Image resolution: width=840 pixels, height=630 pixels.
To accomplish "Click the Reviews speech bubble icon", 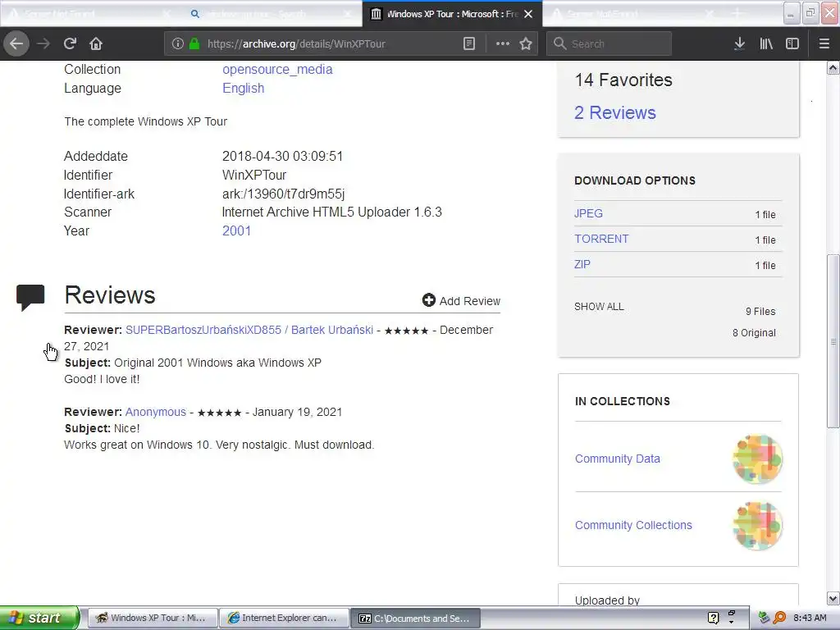I will tap(30, 297).
